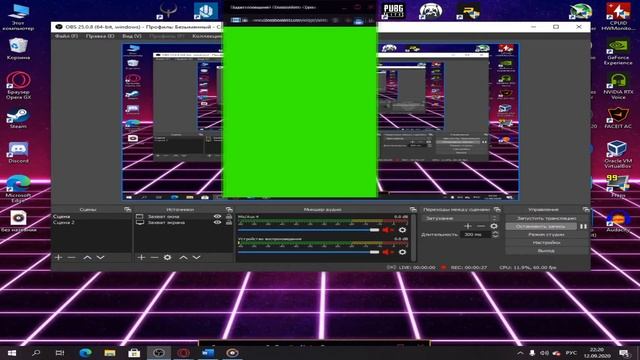This screenshot has width=640, height=360.
Task: Add a new source with the plus icon
Action: click(x=141, y=258)
